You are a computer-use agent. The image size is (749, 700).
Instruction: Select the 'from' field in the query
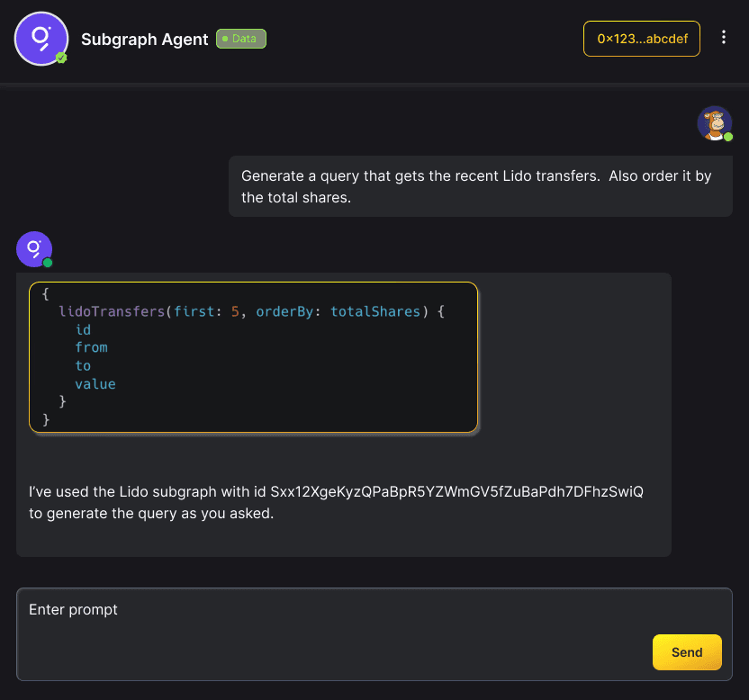pyautogui.click(x=91, y=347)
